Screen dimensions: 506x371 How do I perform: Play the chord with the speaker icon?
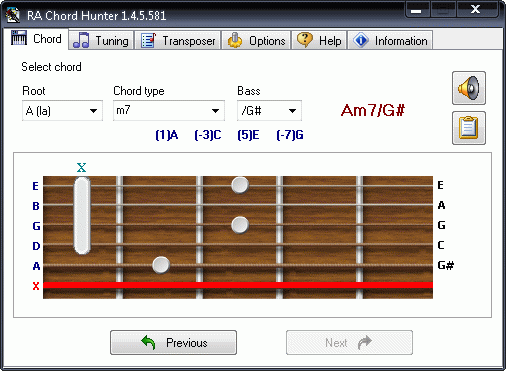pyautogui.click(x=469, y=88)
